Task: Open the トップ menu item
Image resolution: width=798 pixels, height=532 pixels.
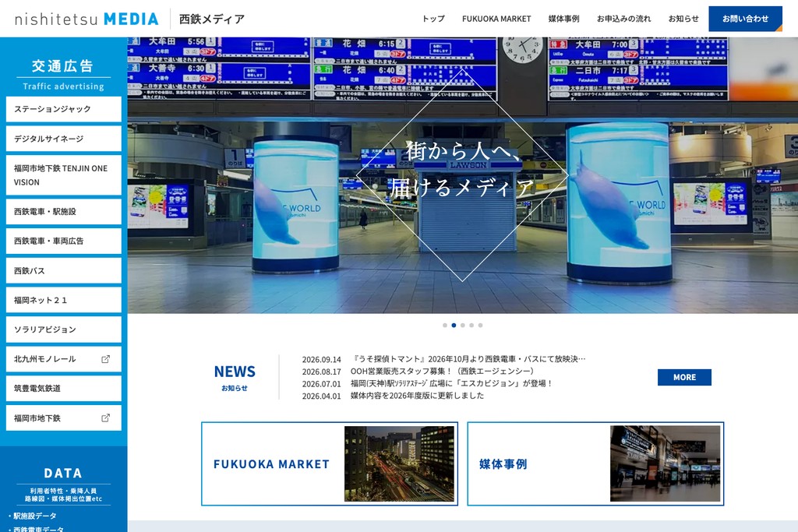Action: [433, 19]
